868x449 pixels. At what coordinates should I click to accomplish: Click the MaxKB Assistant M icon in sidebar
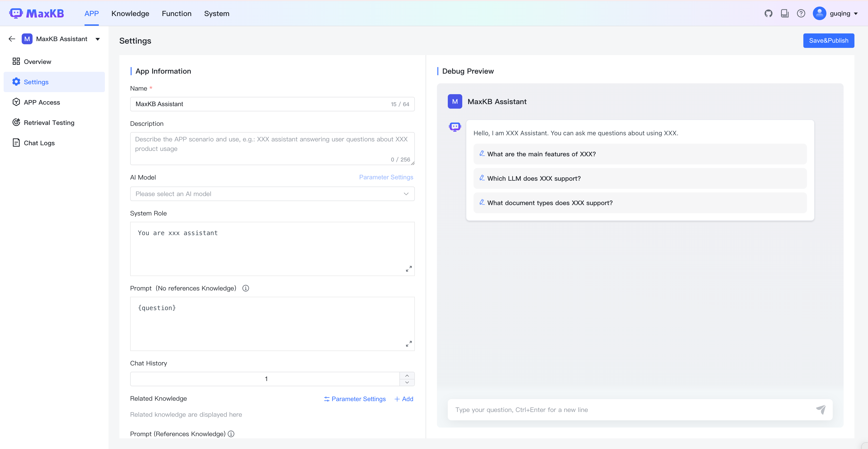pyautogui.click(x=27, y=39)
